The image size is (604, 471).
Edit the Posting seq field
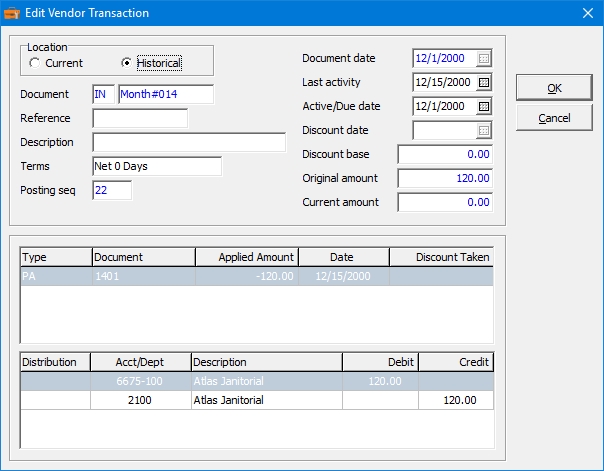click(112, 190)
